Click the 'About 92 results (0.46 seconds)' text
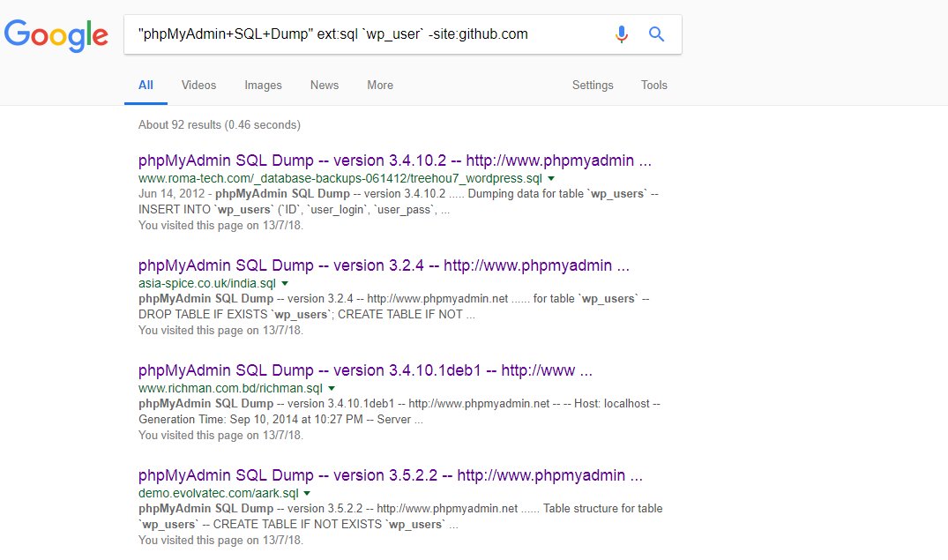This screenshot has height=560, width=948. 220,124
